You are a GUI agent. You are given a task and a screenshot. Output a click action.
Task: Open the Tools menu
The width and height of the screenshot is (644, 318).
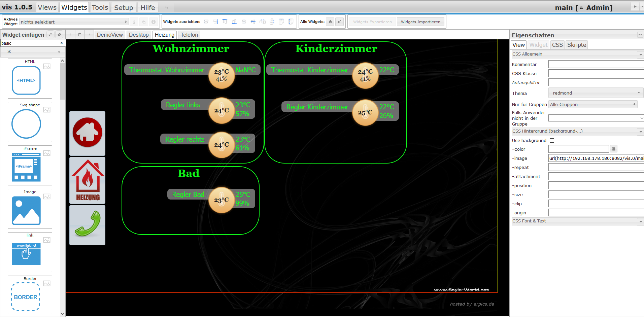click(100, 7)
